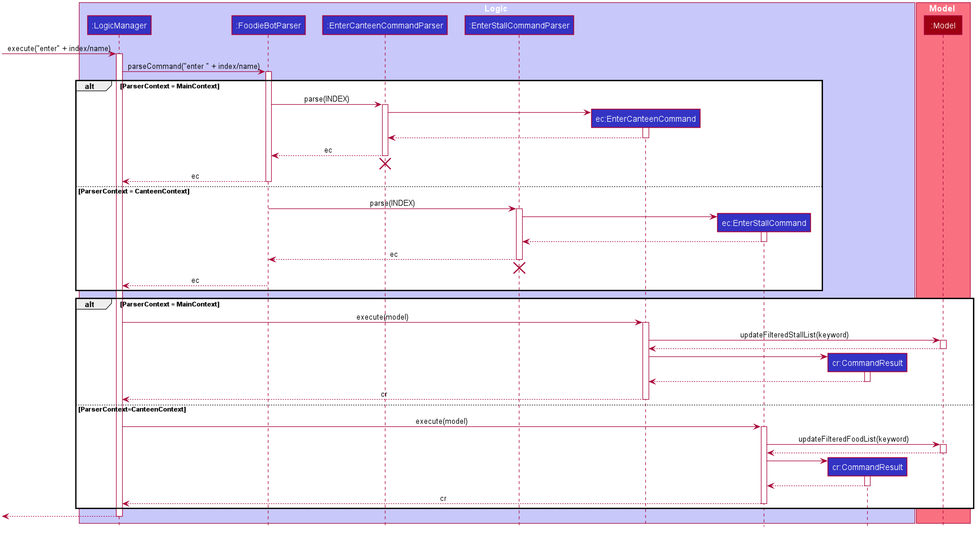Image resolution: width=980 pixels, height=533 pixels.
Task: Select the updateFilteredFoodList(keyword) message label
Action: point(854,439)
